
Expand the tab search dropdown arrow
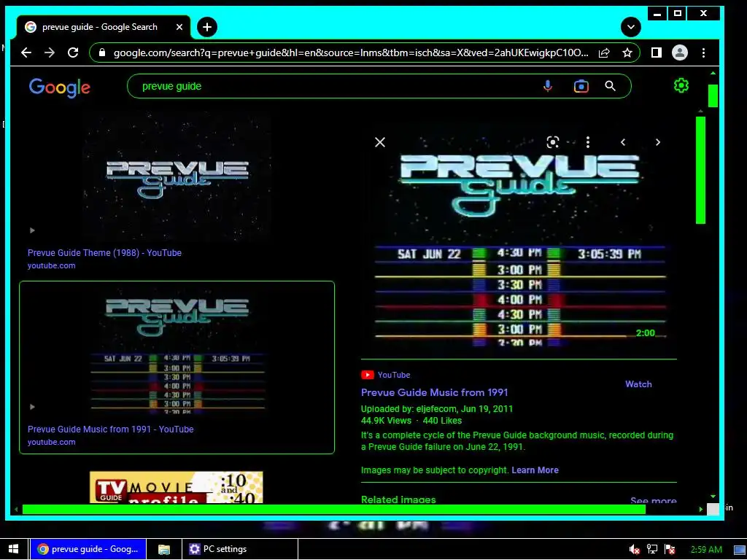point(631,27)
